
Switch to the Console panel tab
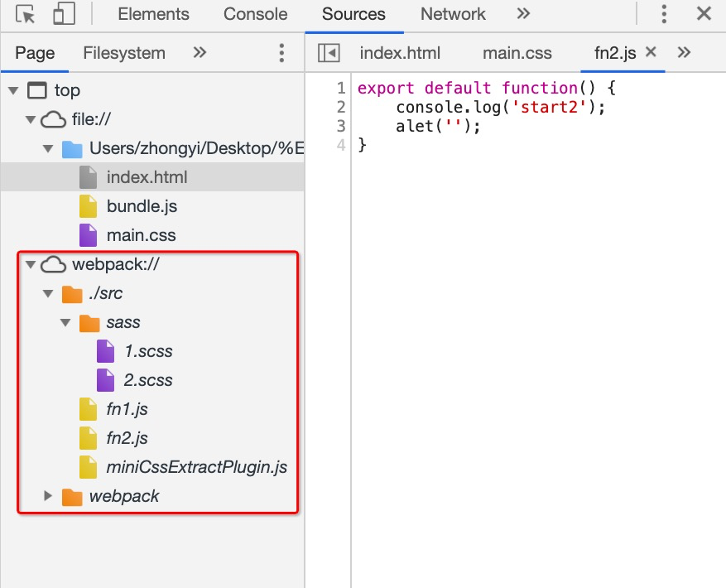tap(256, 14)
